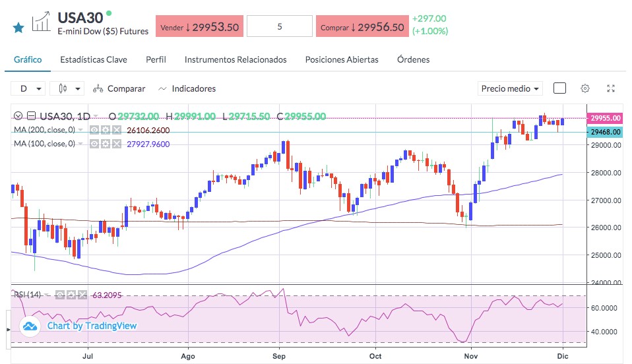Open the USA30, 1D legend dropdown arrow
This screenshot has width=632, height=364.
point(96,117)
